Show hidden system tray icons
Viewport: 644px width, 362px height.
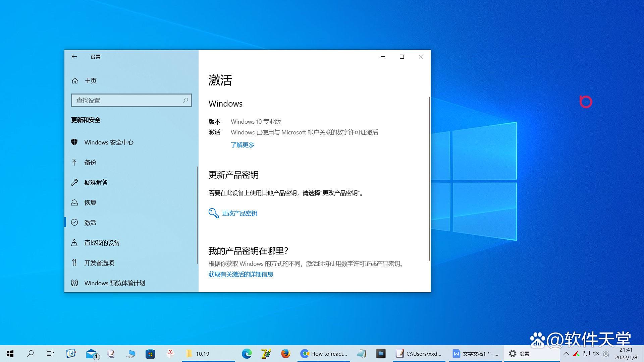tap(566, 354)
